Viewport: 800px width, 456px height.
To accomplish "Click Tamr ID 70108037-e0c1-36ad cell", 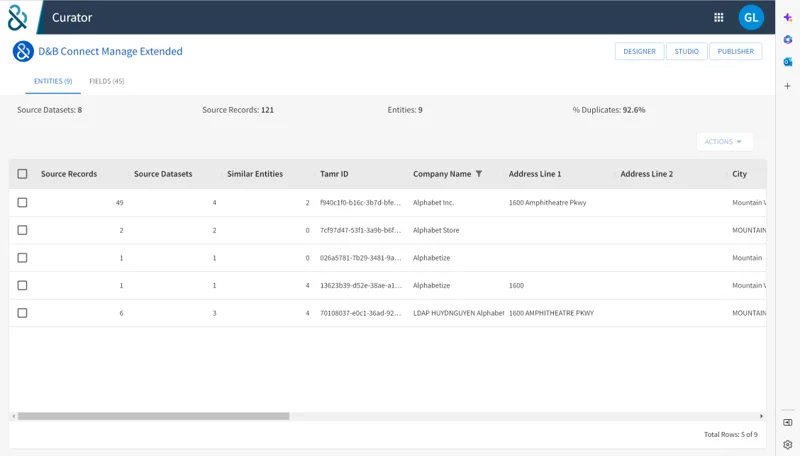I will [x=360, y=313].
